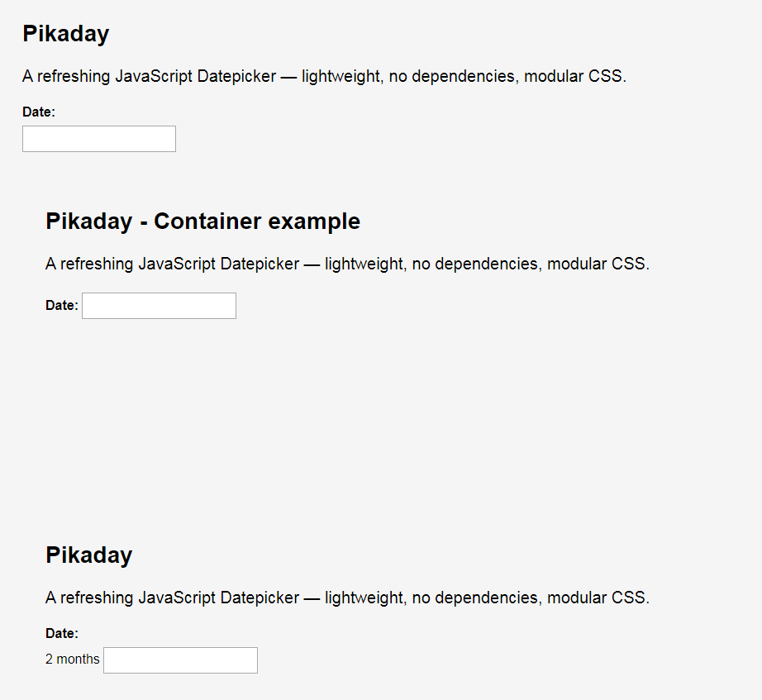Click the bottom 'Pikaday' heading

(89, 555)
